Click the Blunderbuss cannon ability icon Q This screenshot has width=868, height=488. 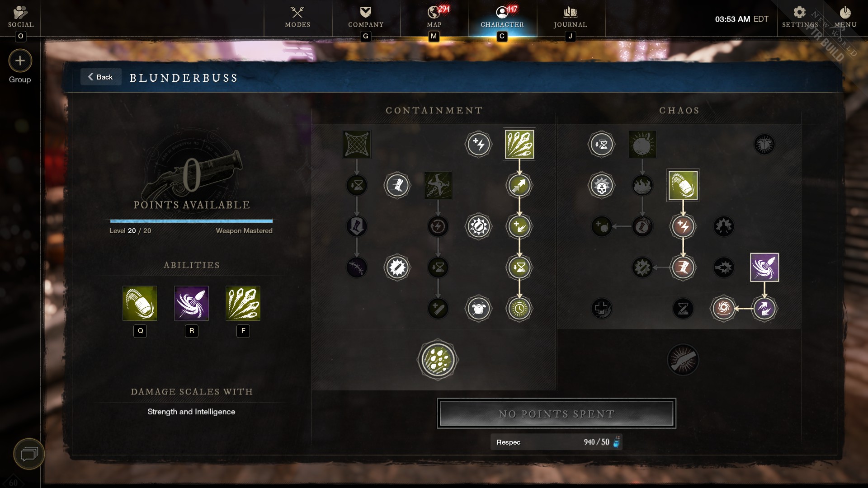[x=140, y=303]
